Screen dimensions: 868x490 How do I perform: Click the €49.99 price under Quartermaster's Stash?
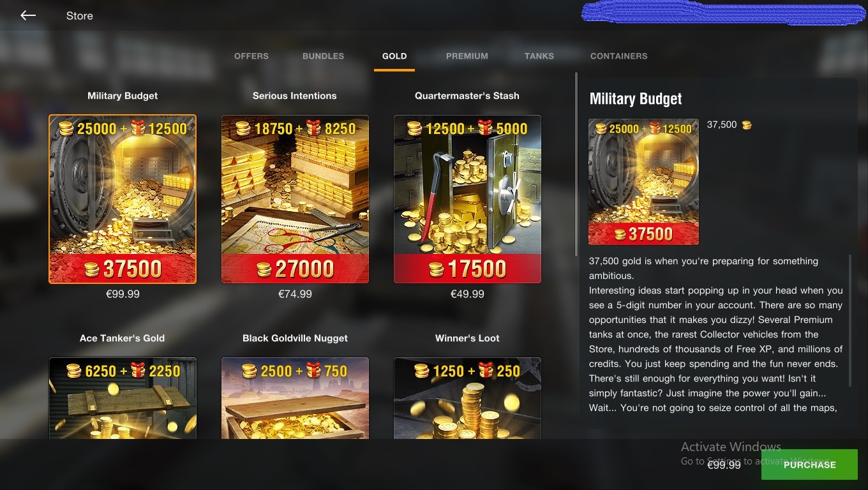467,294
